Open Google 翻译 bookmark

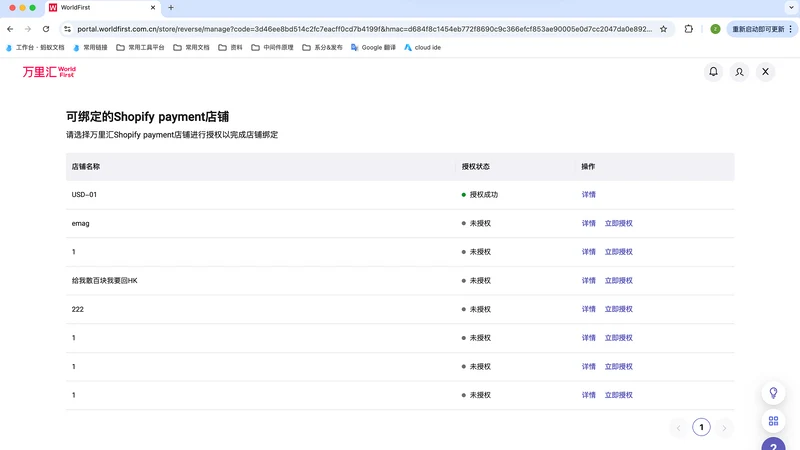(x=373, y=47)
